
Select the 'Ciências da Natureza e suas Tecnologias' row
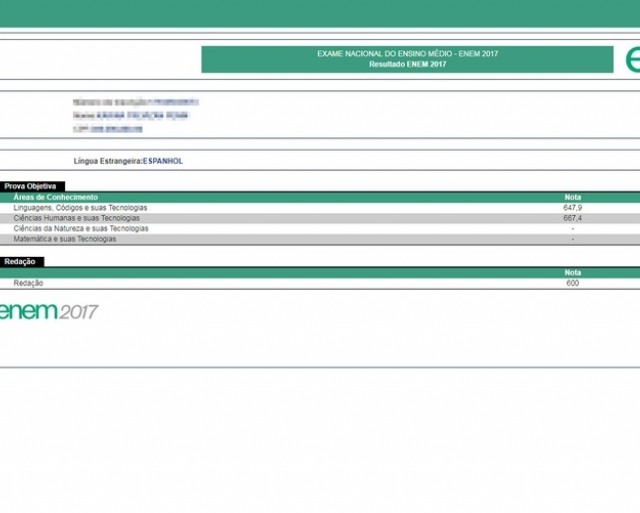pyautogui.click(x=320, y=229)
